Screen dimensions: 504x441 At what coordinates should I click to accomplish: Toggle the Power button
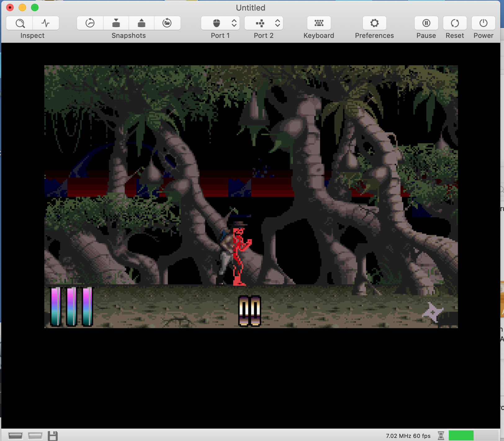coord(484,23)
